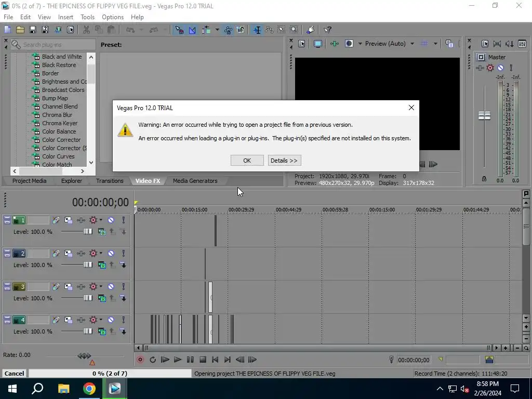This screenshot has width=532, height=399.
Task: Click the Play button in transport
Action: click(178, 360)
